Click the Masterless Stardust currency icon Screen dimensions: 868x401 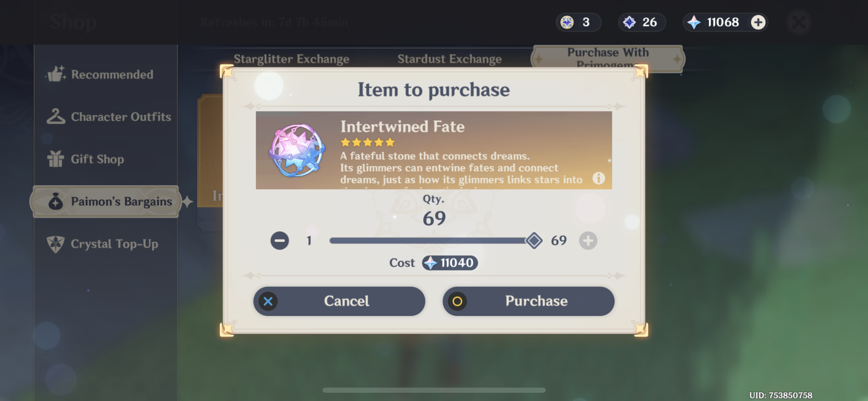tap(629, 23)
